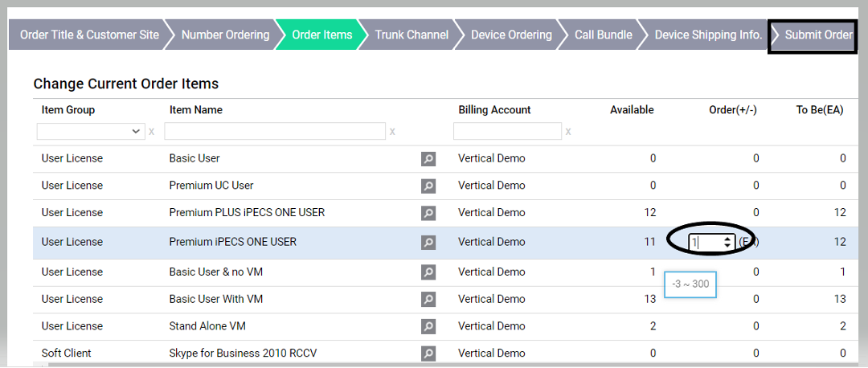This screenshot has width=868, height=368.
Task: Open lookup icon for Basic User & no VM
Action: [428, 272]
